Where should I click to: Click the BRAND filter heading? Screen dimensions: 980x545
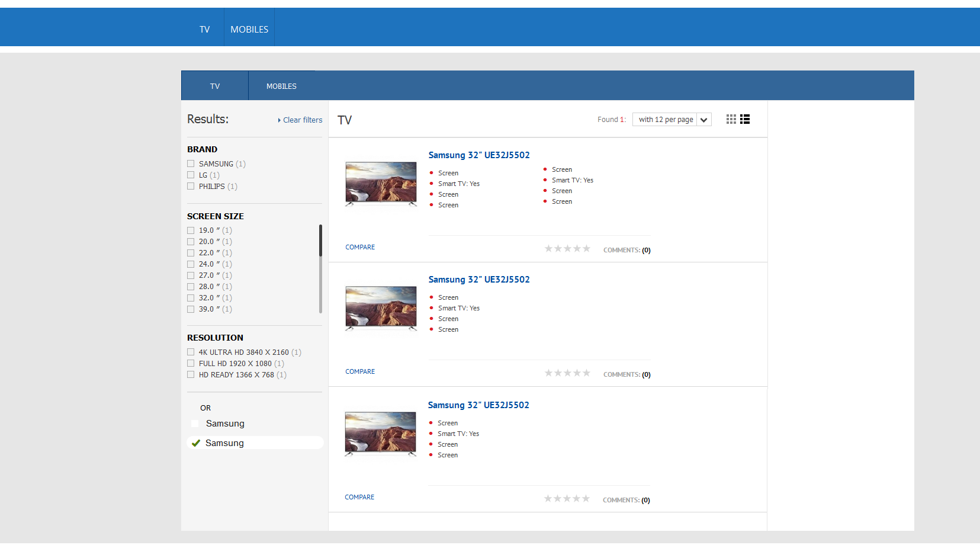click(x=202, y=149)
